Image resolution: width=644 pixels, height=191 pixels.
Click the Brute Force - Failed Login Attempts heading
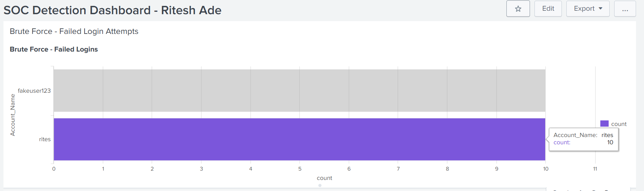point(74,31)
